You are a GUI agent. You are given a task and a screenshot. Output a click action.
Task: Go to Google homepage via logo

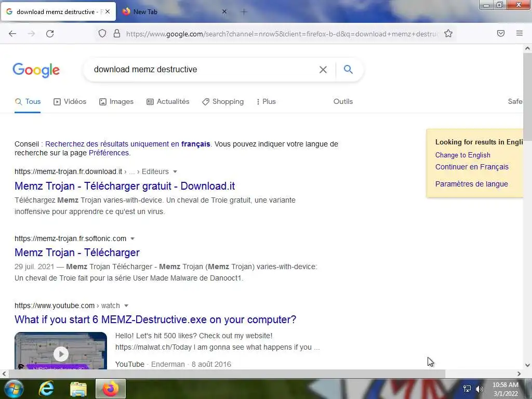[36, 70]
